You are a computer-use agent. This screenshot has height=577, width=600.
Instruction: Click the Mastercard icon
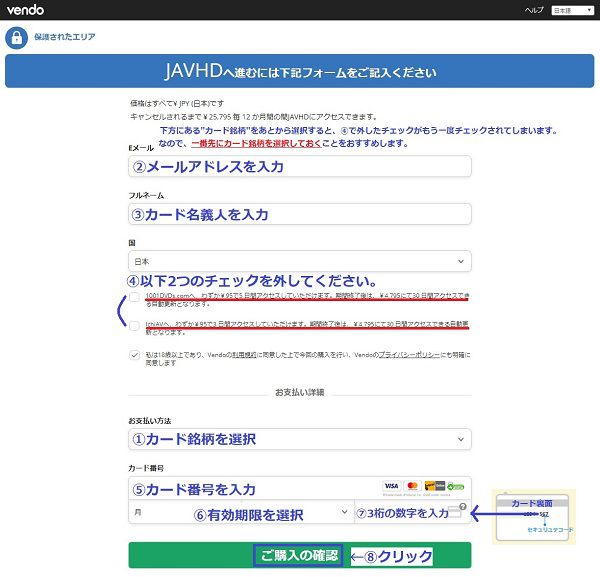[412, 486]
